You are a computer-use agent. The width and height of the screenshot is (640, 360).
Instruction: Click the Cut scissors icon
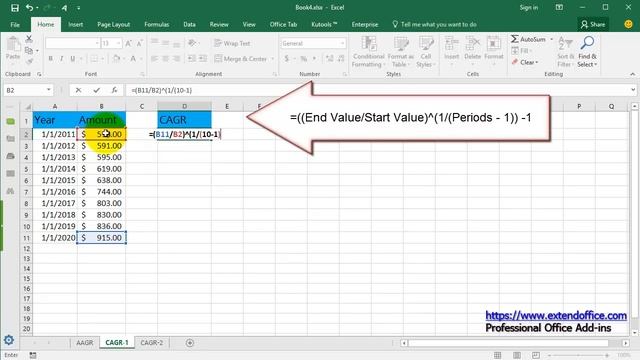point(29,39)
